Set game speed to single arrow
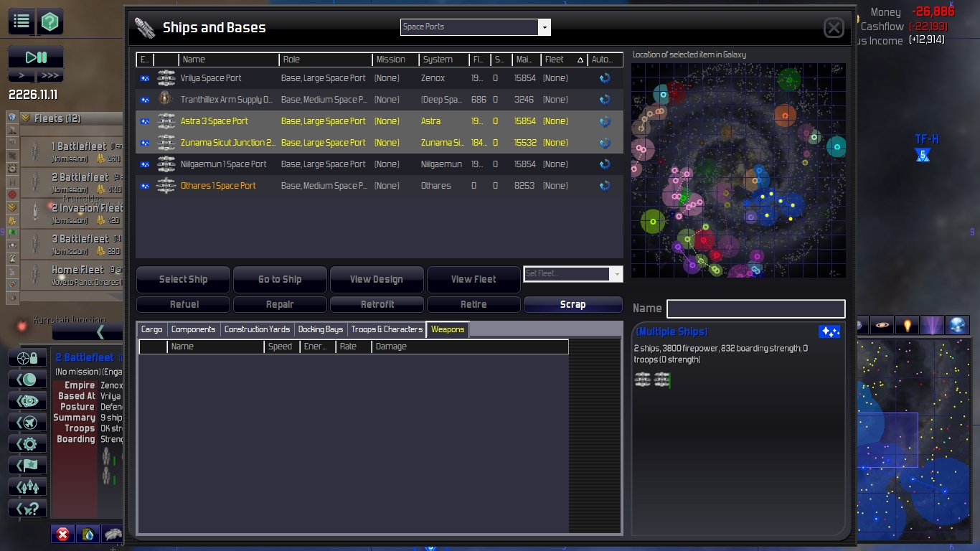The height and width of the screenshot is (551, 980). 22,75
